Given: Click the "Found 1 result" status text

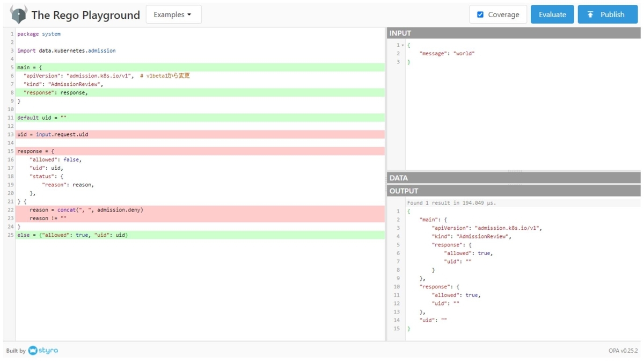Looking at the screenshot, I should [451, 203].
